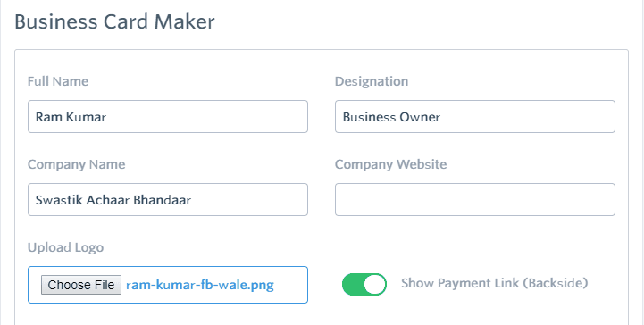Focus the Full Name input field

[x=168, y=117]
